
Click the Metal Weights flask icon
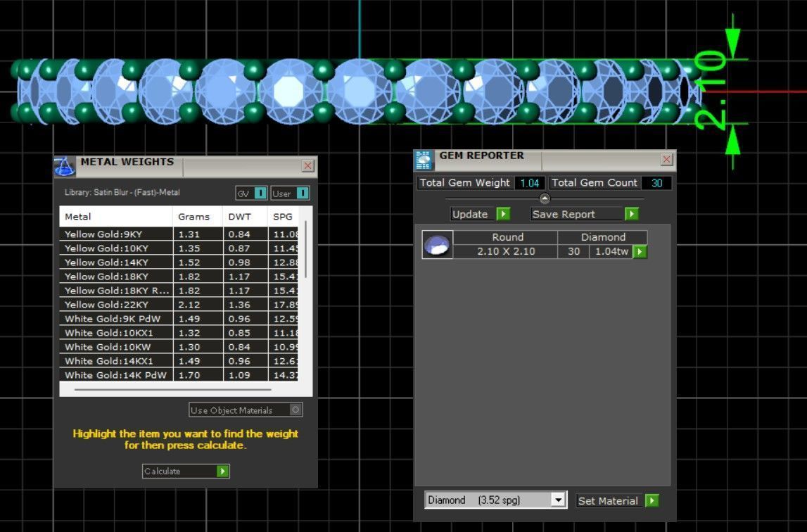(65, 166)
